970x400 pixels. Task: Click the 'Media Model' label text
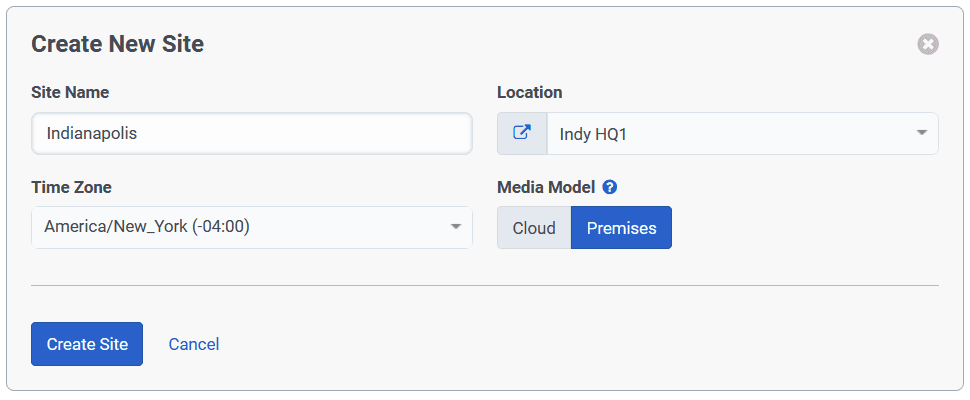[546, 187]
